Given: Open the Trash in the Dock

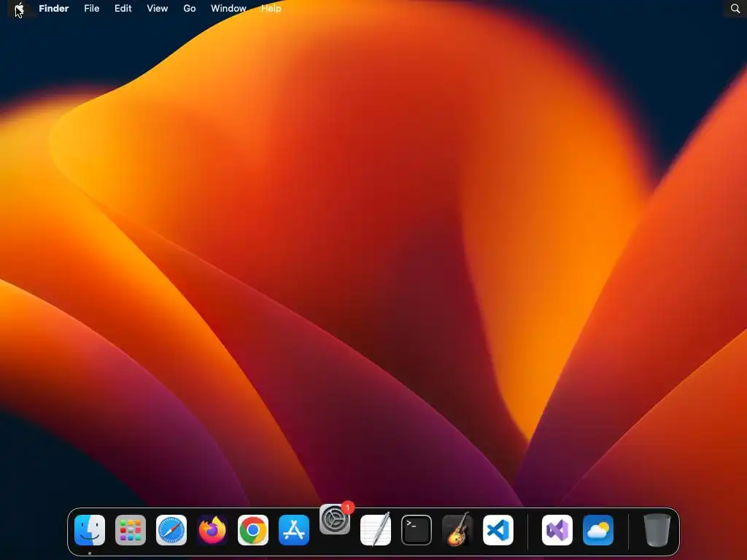Looking at the screenshot, I should 657,530.
